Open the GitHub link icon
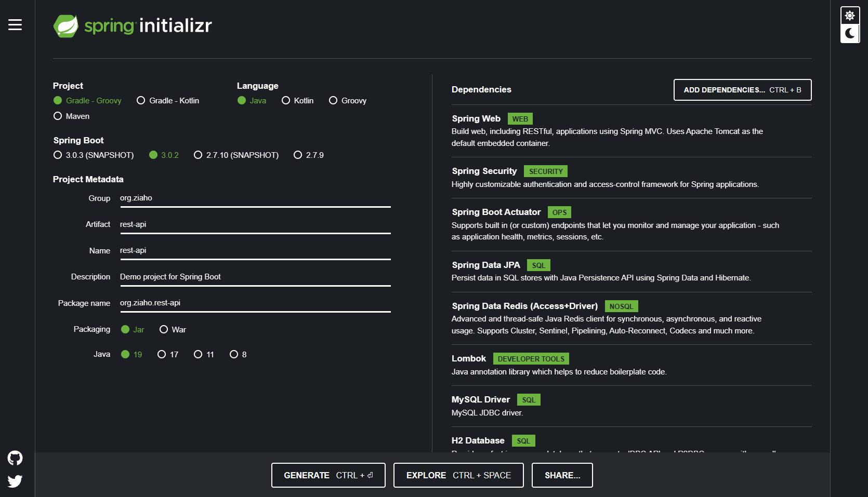 15,458
